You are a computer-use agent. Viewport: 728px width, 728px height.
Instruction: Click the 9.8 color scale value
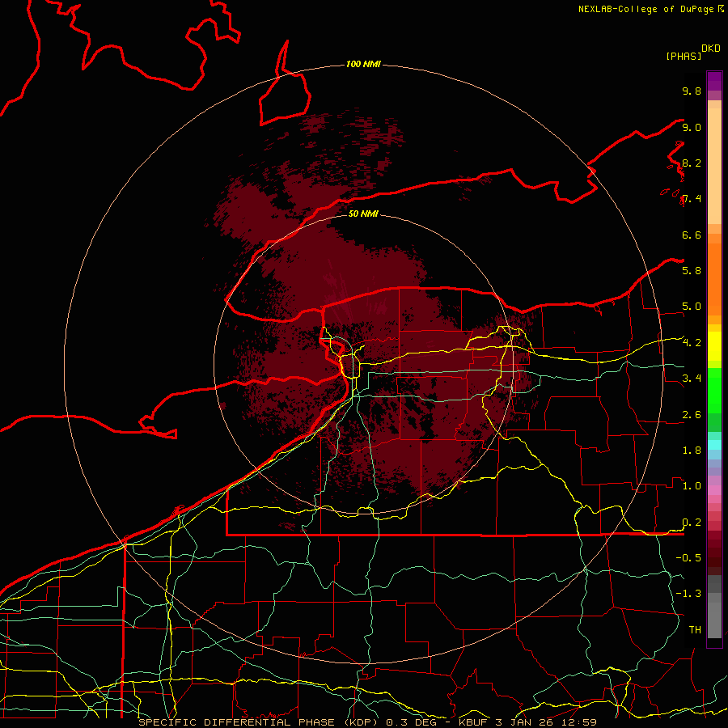click(x=692, y=91)
